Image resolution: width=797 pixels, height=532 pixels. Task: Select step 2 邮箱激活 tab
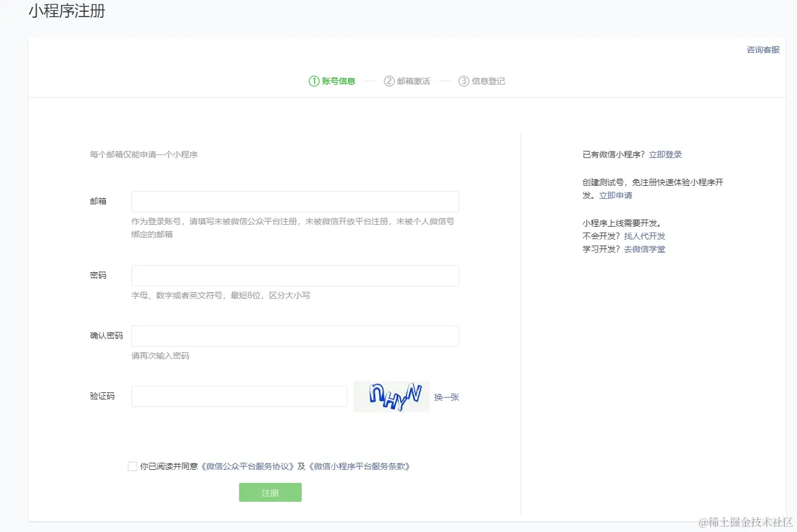coord(407,81)
